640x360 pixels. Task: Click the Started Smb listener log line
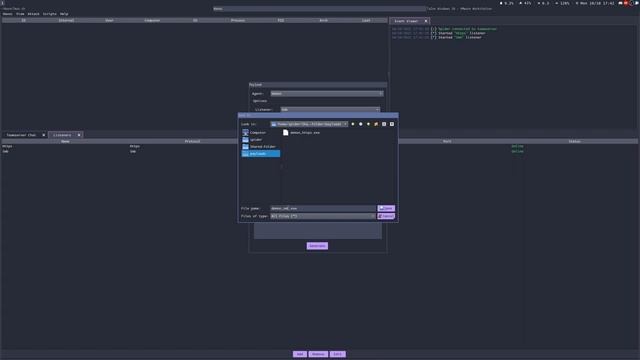tap(436, 37)
